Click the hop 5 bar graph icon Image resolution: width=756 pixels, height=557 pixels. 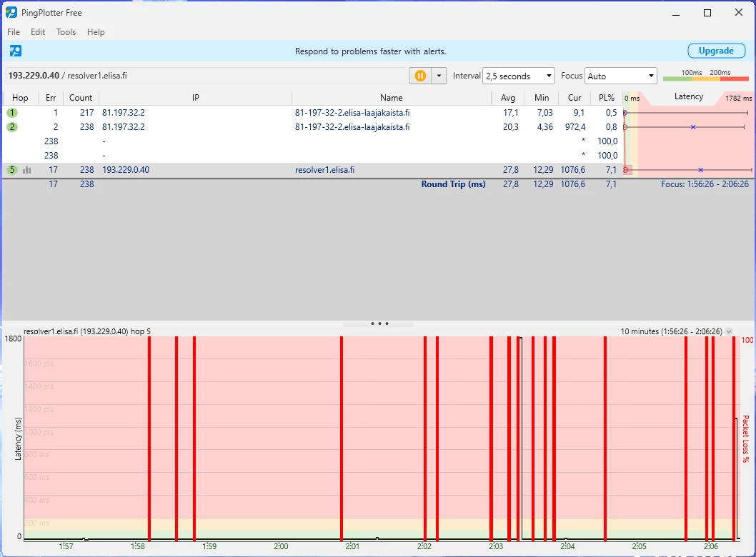tap(27, 170)
